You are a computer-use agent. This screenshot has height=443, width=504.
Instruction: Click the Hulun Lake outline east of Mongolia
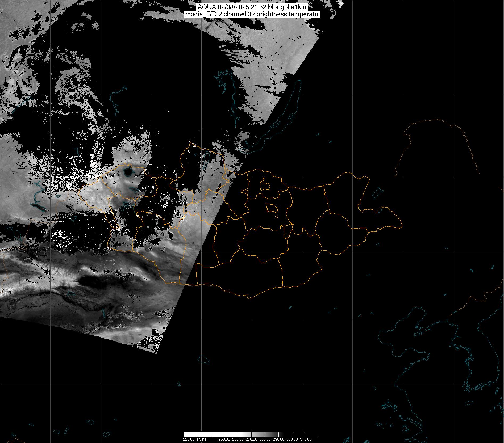point(377,193)
